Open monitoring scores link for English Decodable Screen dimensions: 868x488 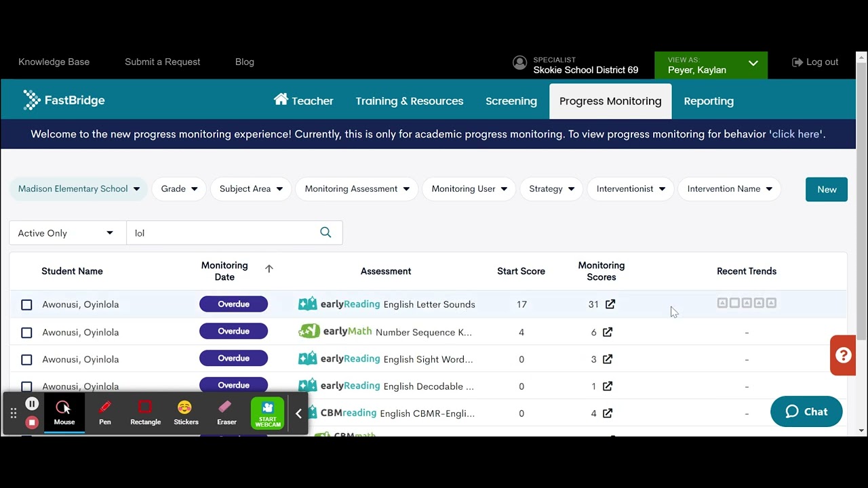click(608, 386)
